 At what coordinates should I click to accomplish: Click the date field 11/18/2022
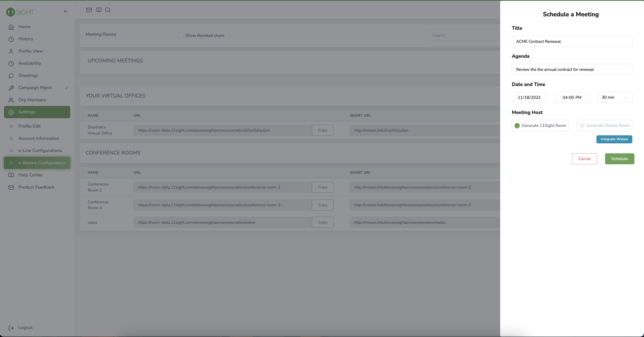click(529, 97)
